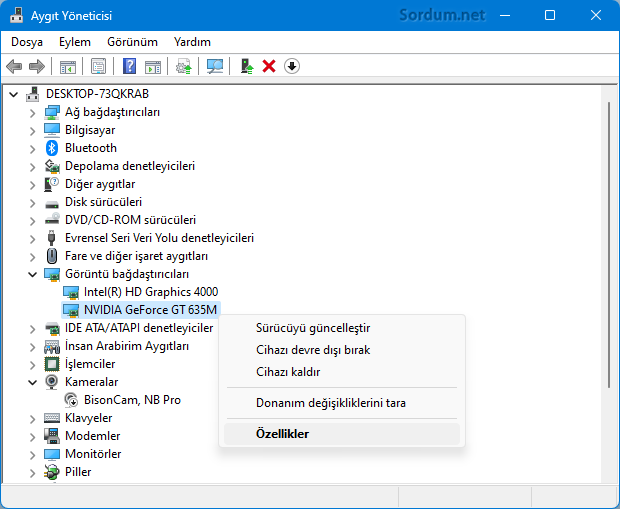Click the Ağ bağdaştırıcıları network icon

pos(52,112)
